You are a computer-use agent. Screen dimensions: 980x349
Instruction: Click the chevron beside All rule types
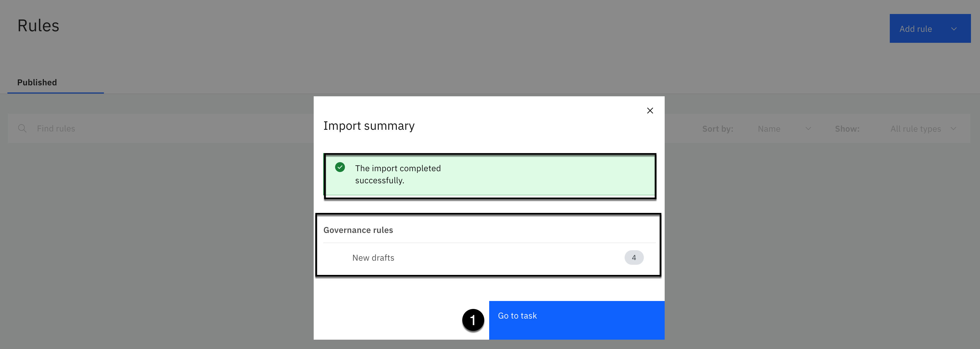click(953, 129)
